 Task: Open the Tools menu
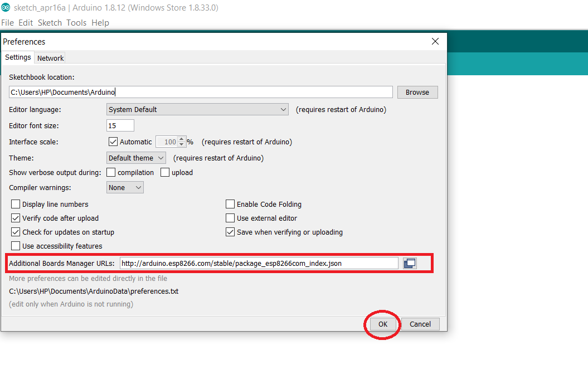76,23
